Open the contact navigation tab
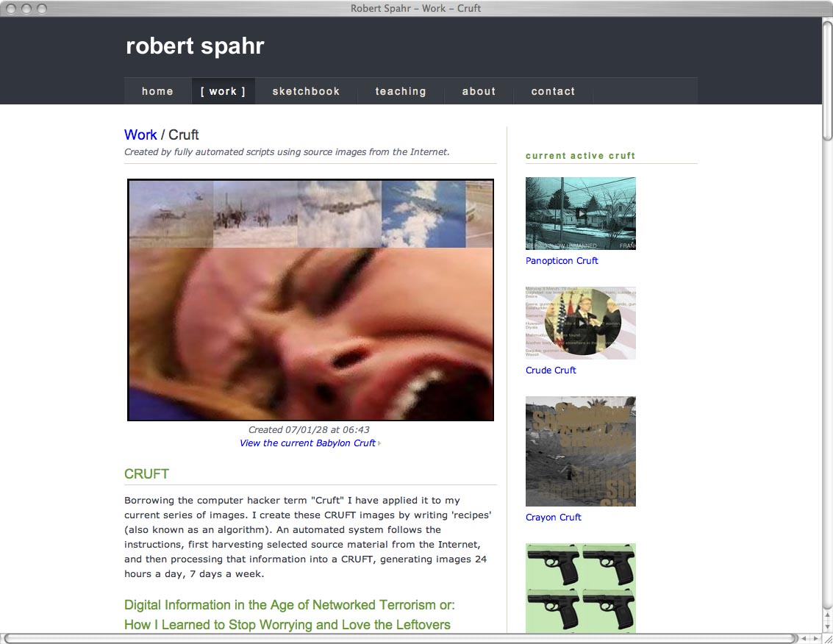 click(553, 91)
